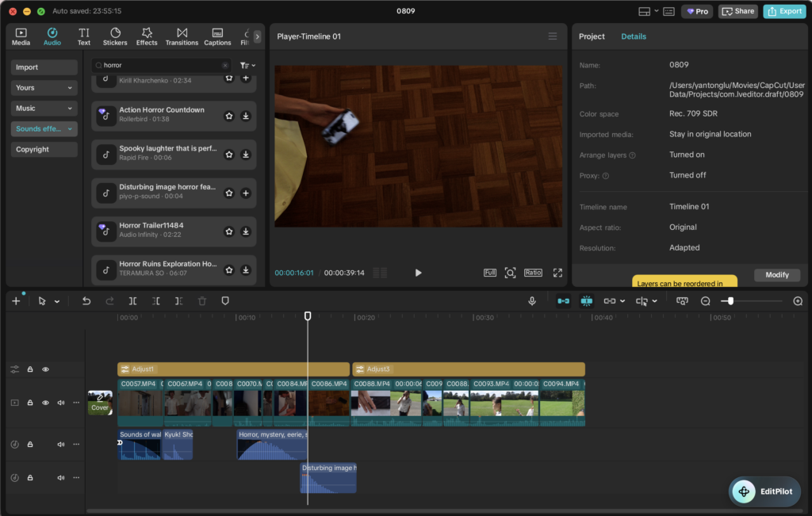Open the sound filter dropdown

(247, 65)
